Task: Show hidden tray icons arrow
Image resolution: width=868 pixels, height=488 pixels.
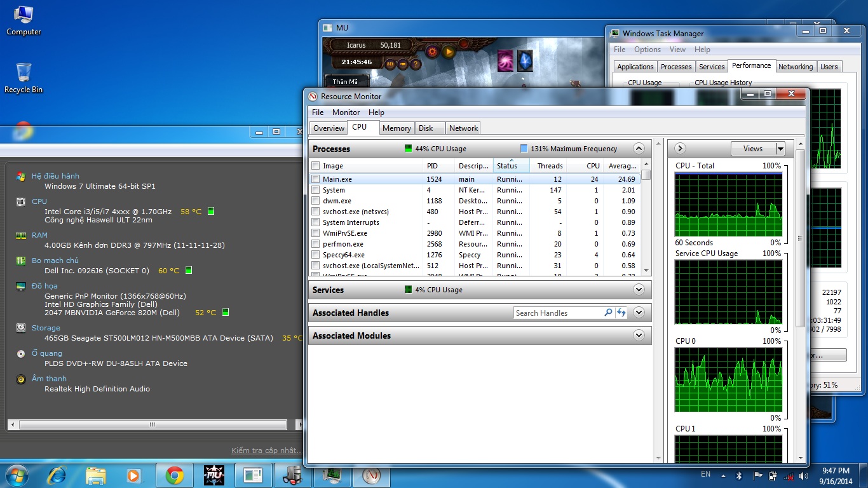Action: click(723, 476)
